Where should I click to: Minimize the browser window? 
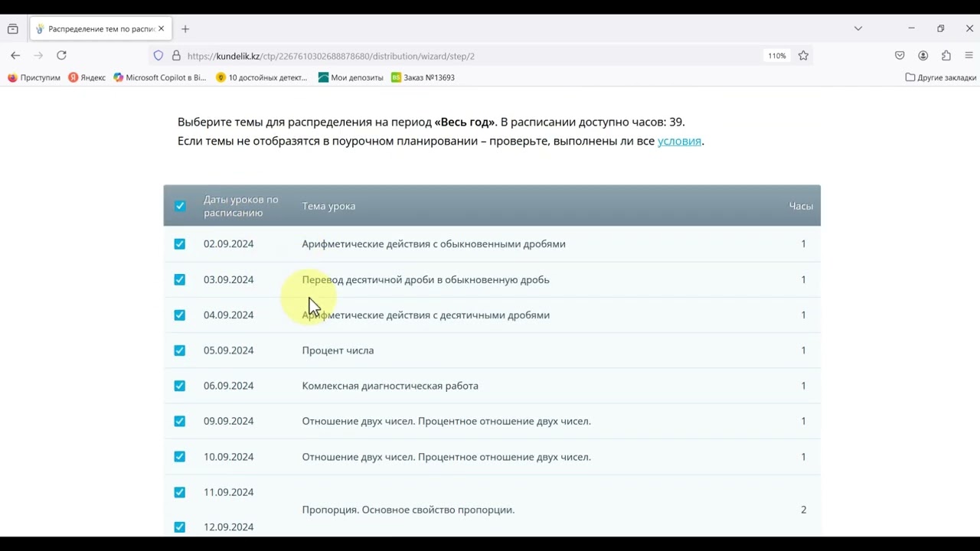[911, 28]
